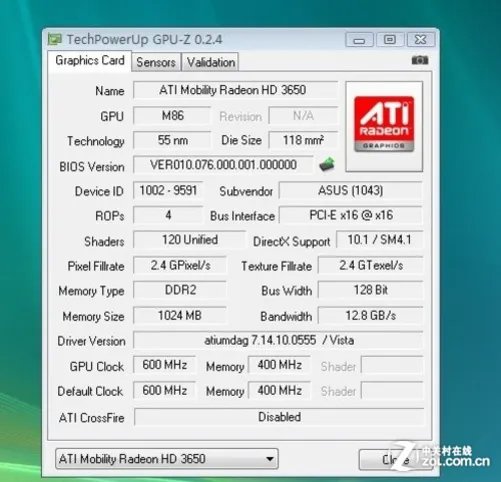Viewport: 501px width, 482px height.
Task: Click the GPU Clock field 600 MHz
Action: coord(164,365)
